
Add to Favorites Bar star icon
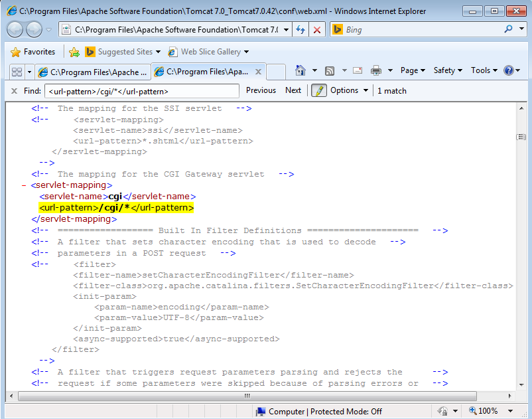click(74, 52)
